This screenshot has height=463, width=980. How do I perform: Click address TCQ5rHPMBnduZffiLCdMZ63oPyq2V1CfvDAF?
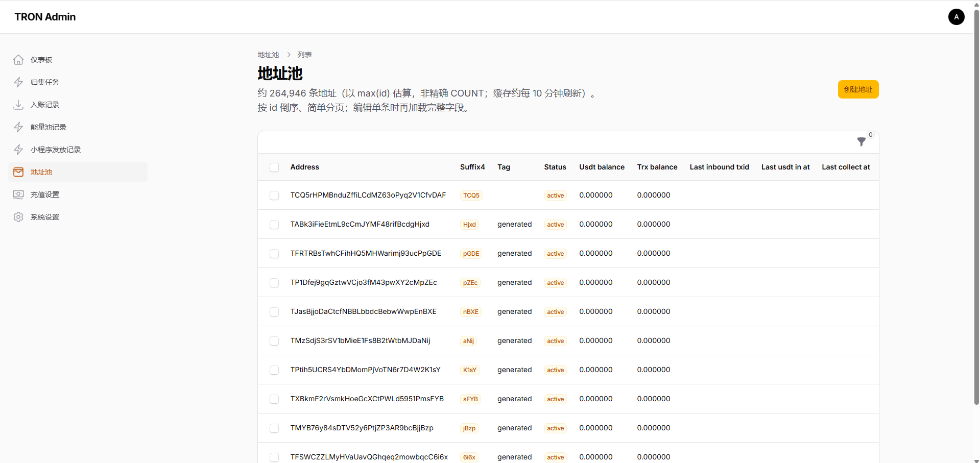[368, 195]
